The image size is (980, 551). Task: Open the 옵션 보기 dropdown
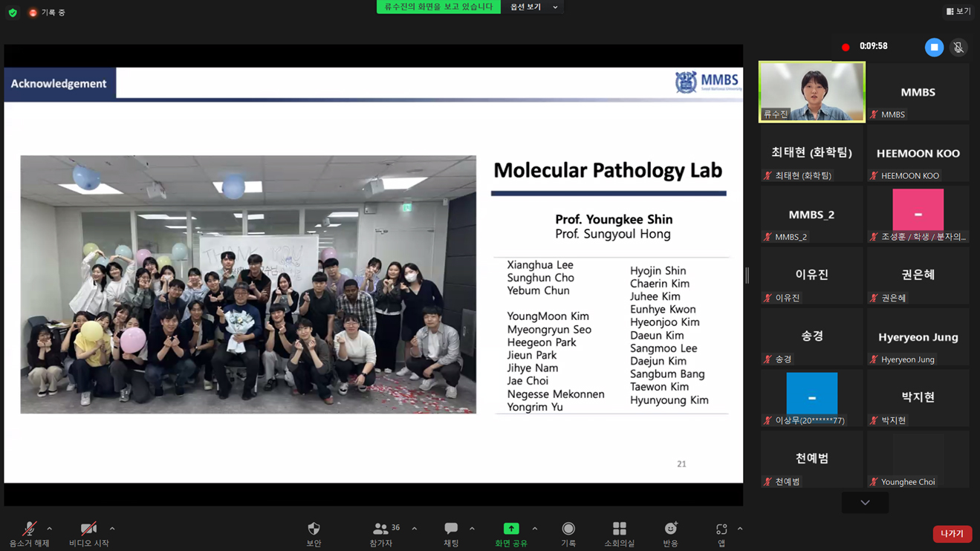pyautogui.click(x=533, y=7)
